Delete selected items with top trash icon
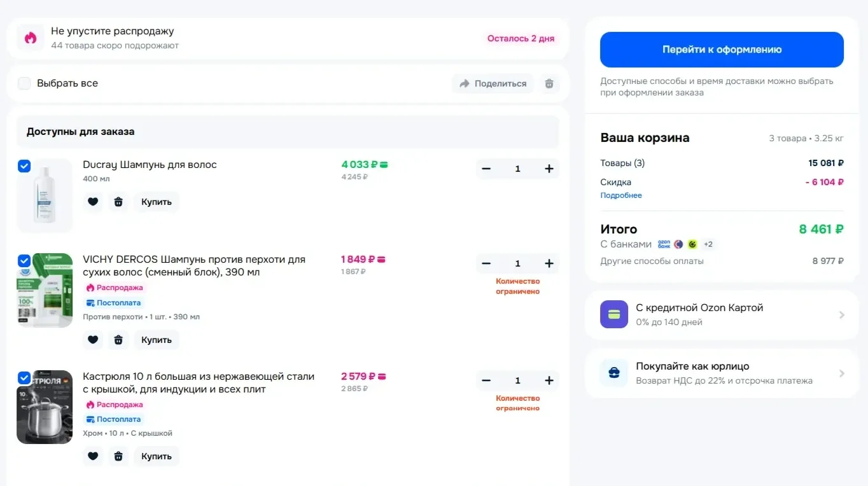This screenshot has height=486, width=868. coord(549,83)
